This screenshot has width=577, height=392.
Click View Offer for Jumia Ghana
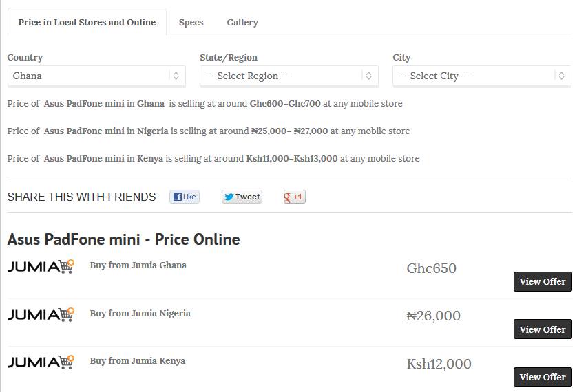coord(543,281)
